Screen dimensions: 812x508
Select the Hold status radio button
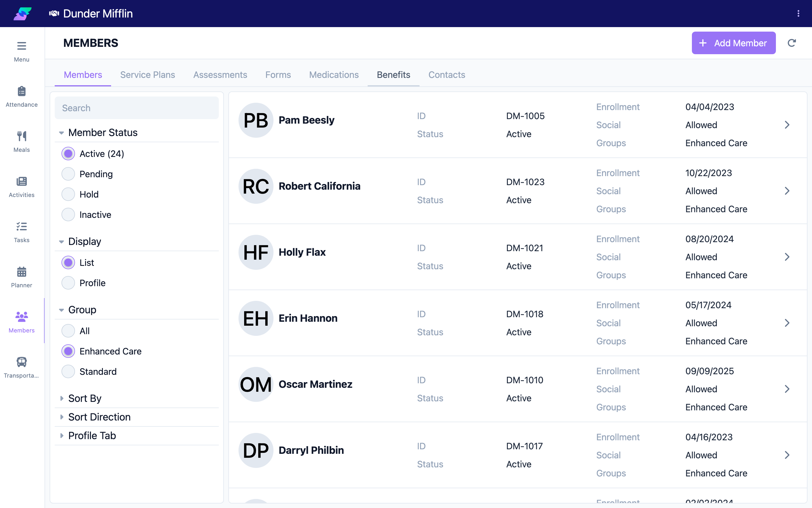[68, 194]
